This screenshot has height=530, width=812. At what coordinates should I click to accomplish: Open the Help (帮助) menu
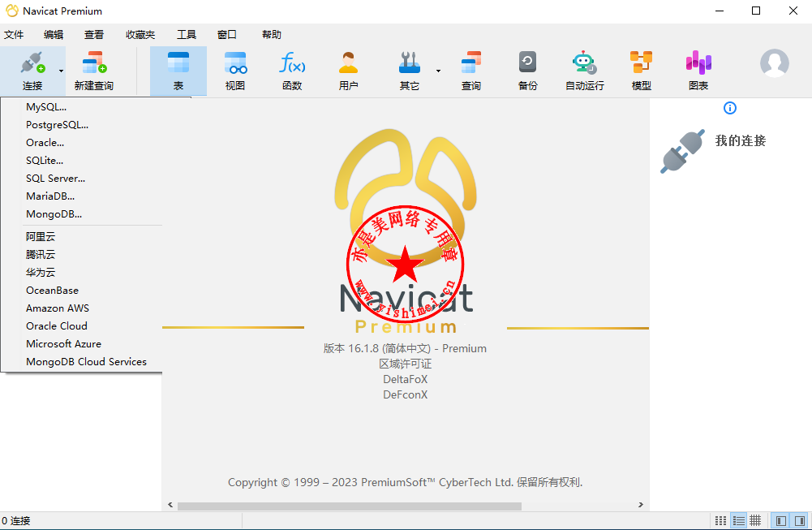tap(272, 35)
